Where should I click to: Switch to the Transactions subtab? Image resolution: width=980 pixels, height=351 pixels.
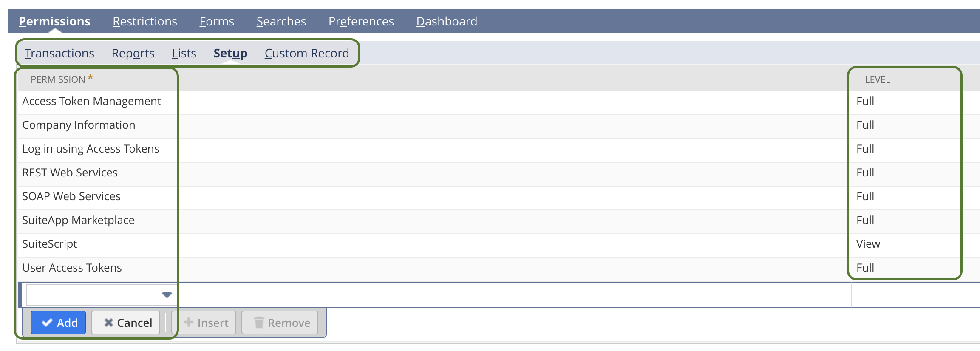point(60,53)
